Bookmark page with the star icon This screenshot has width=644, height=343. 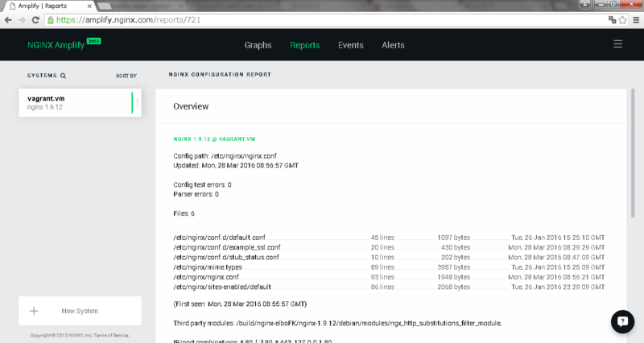(622, 19)
